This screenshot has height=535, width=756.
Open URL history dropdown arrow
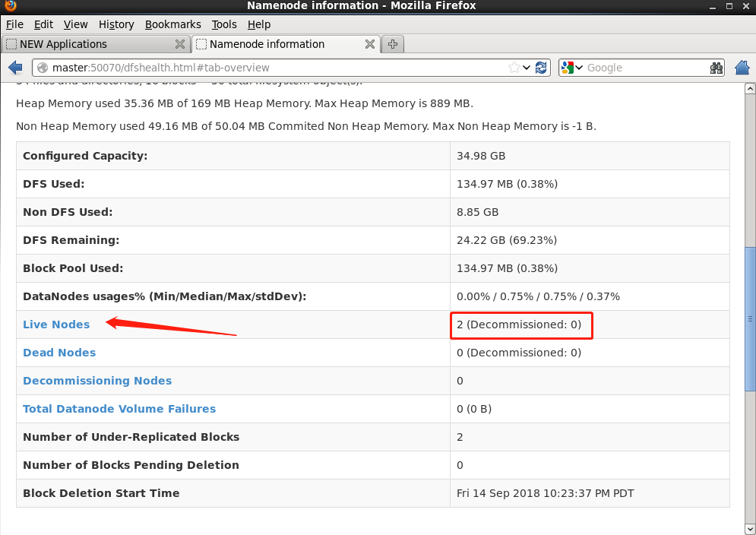pos(527,68)
